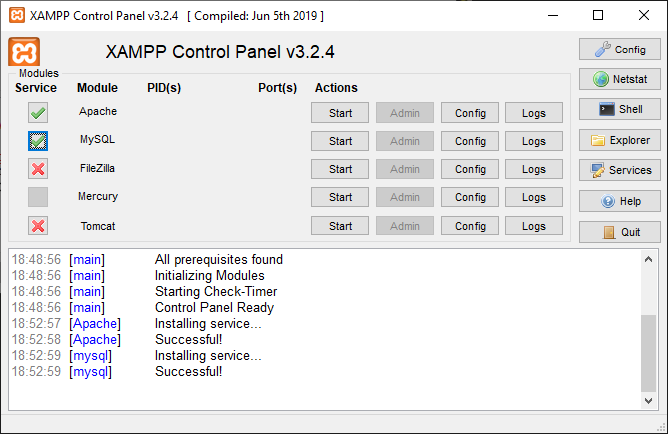Open the Help button
Viewport: 668px width, 434px height.
[x=619, y=201]
